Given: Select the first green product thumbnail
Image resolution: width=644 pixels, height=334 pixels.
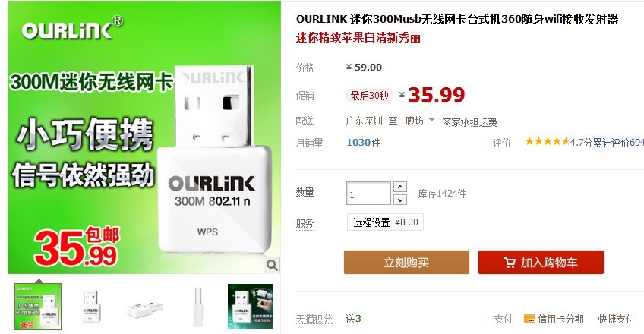Looking at the screenshot, I should [x=38, y=306].
